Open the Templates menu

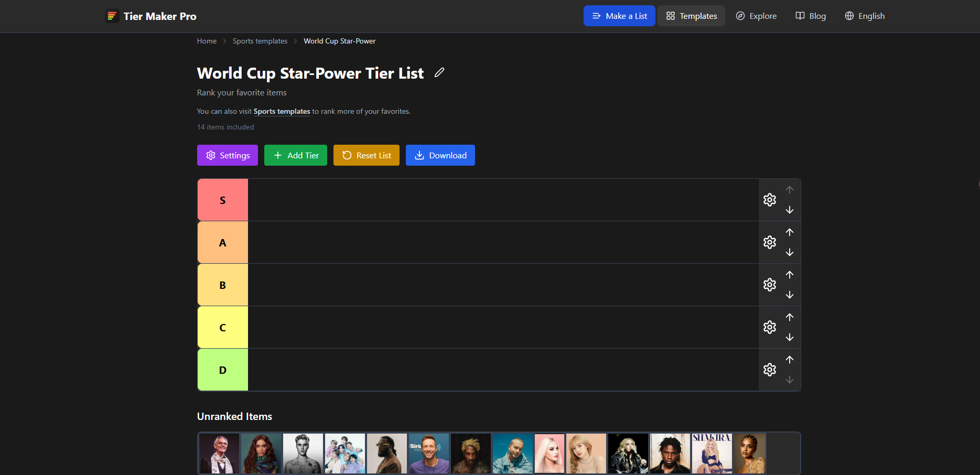692,16
